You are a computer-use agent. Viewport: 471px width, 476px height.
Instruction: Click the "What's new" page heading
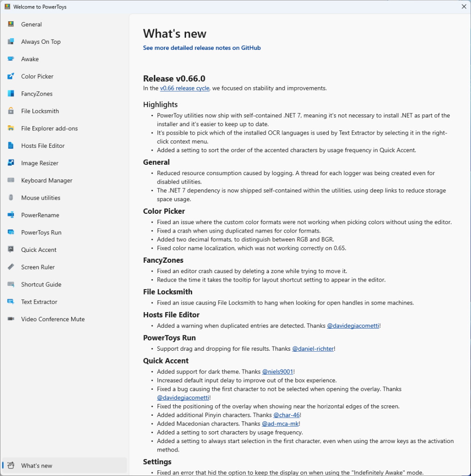[175, 33]
